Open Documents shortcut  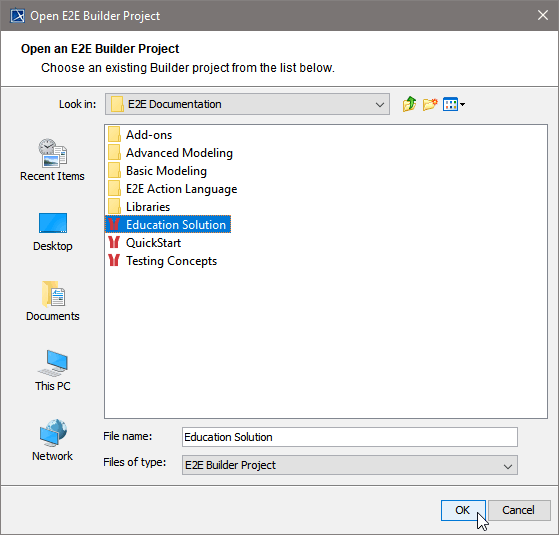(52, 301)
